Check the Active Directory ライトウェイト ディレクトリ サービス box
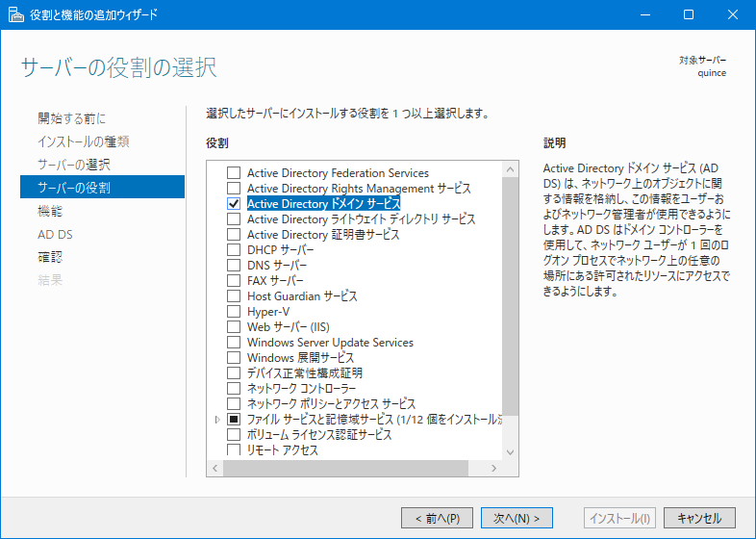This screenshot has width=756, height=539. (x=234, y=219)
